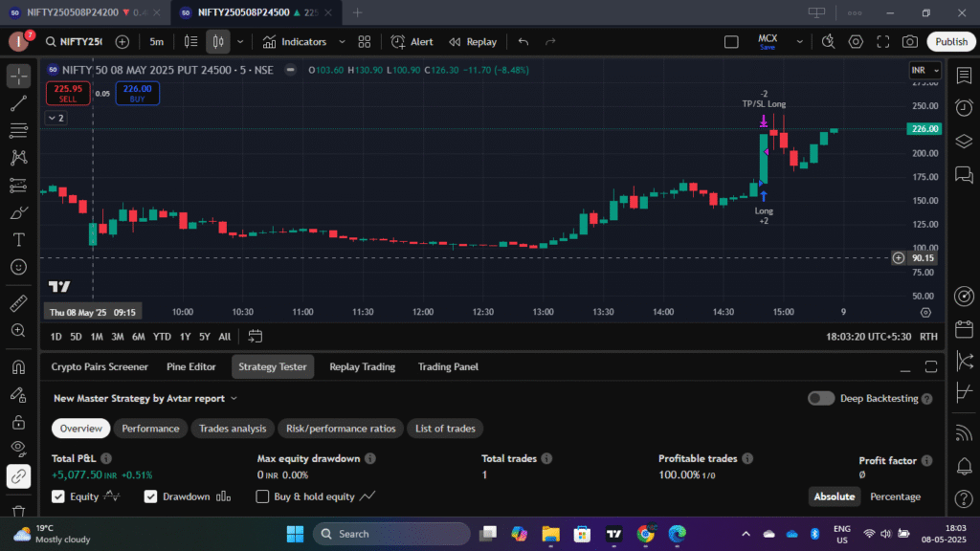Open the MCX layout save dropdown arrow
Image resolution: width=980 pixels, height=551 pixels.
799,42
